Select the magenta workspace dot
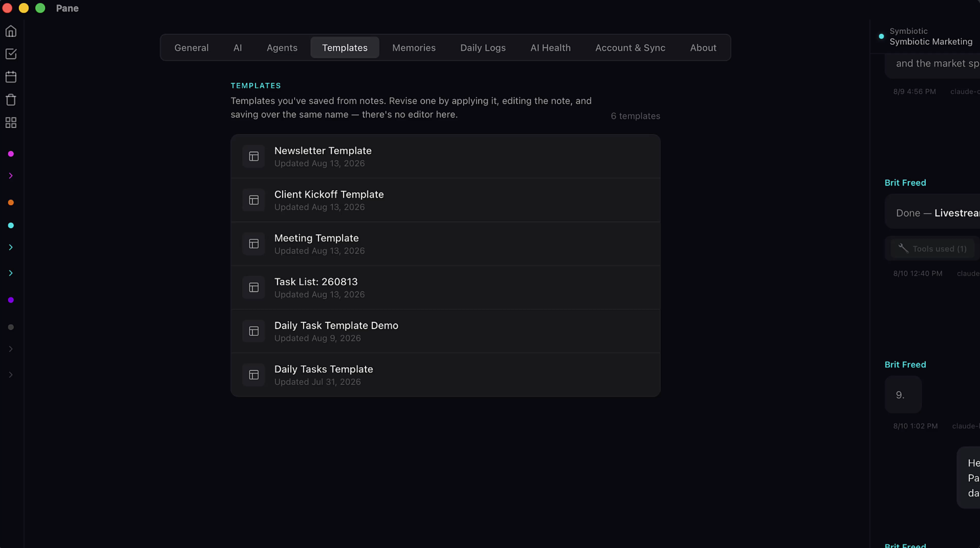 click(11, 154)
